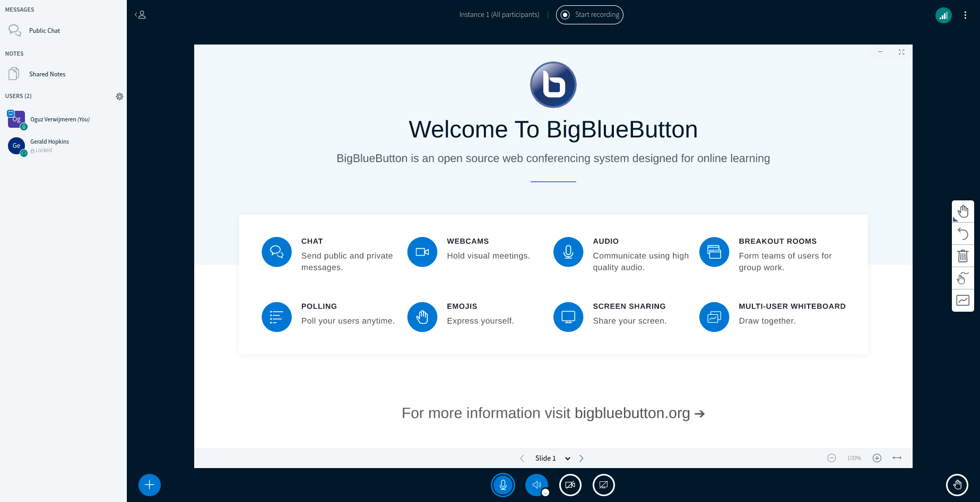Click the Audio feature icon on the slide

pyautogui.click(x=568, y=252)
